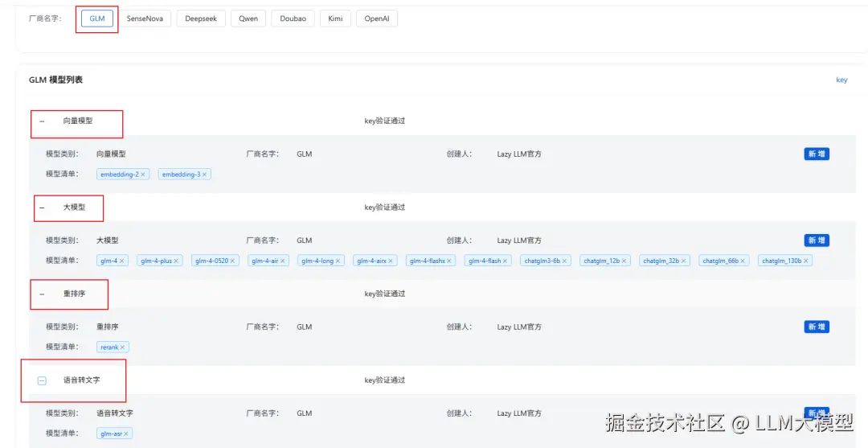868x448 pixels.
Task: Remove chatglm_130b with its x icon
Action: [806, 261]
